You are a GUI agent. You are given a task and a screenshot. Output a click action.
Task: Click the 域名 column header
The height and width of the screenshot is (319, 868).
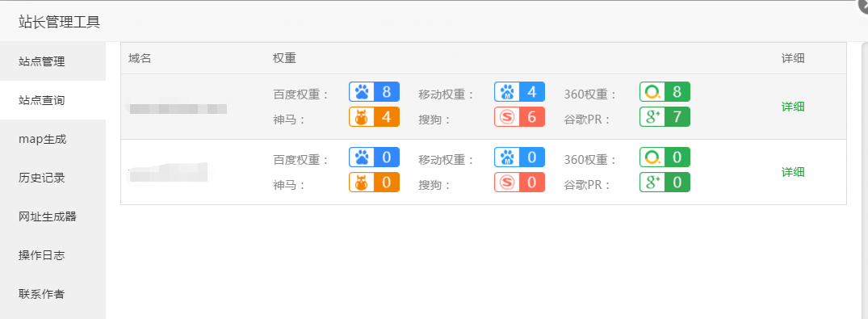coord(140,58)
